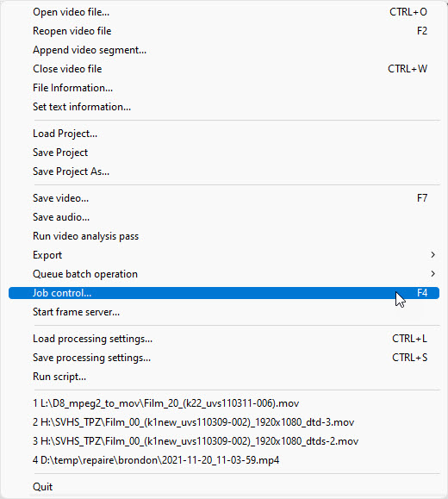Choose Load processing settings...
Viewport: 448px width, 499px height.
tap(224, 339)
